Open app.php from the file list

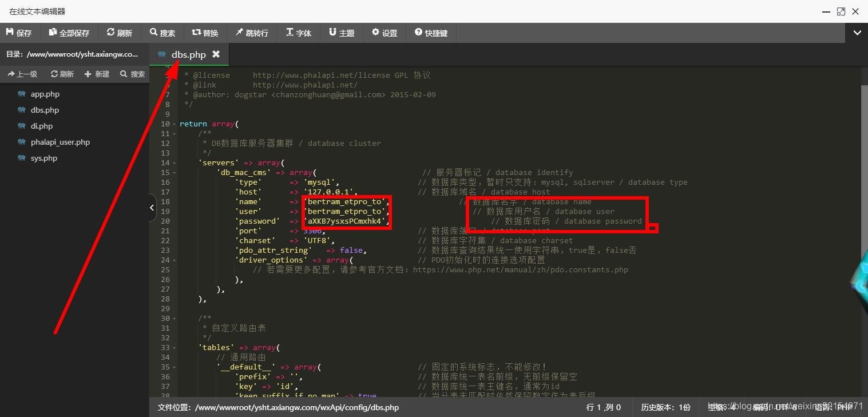coord(45,93)
